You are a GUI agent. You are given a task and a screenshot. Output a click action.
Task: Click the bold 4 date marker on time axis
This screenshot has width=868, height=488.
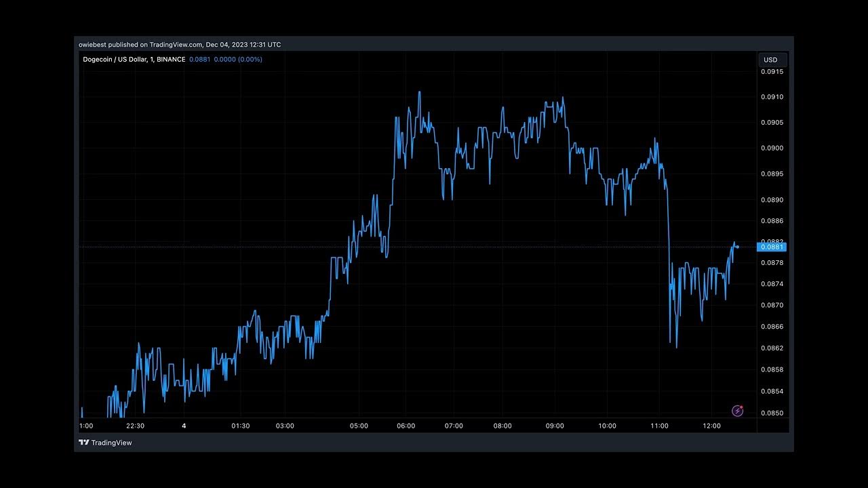[x=184, y=426]
